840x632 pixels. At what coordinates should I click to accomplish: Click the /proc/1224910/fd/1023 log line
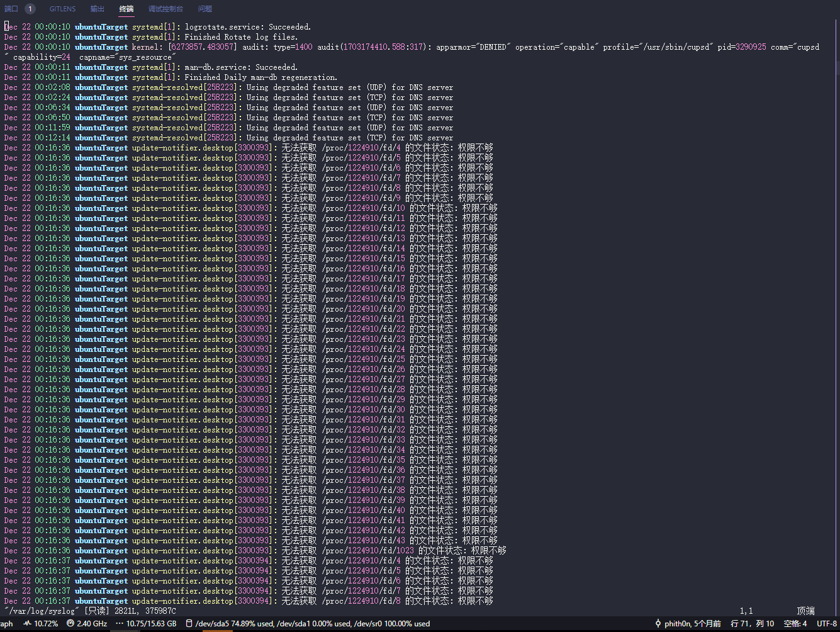[255, 551]
